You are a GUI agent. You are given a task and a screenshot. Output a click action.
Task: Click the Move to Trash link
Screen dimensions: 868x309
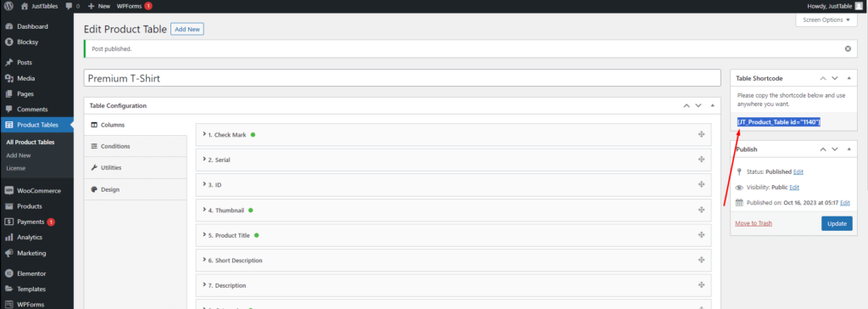click(754, 223)
